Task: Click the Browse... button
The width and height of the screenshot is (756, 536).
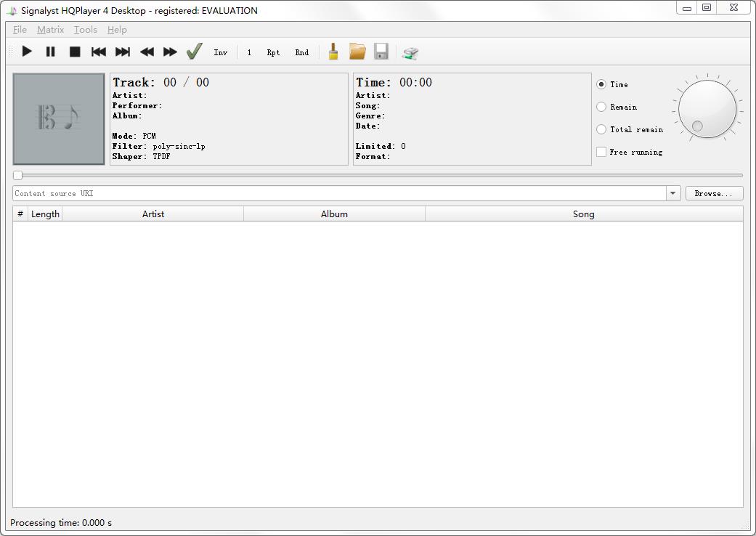Action: (x=714, y=193)
